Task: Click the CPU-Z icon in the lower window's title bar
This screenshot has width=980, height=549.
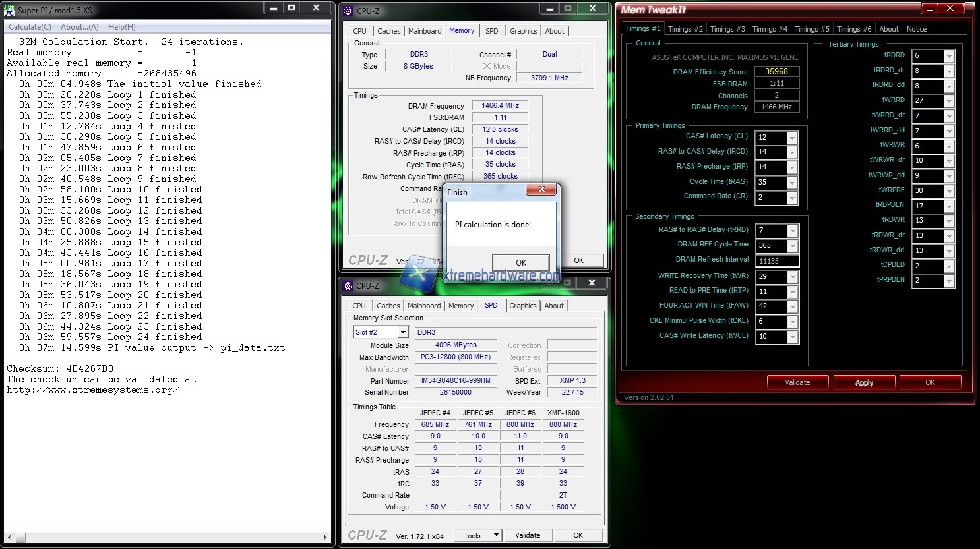Action: [348, 285]
